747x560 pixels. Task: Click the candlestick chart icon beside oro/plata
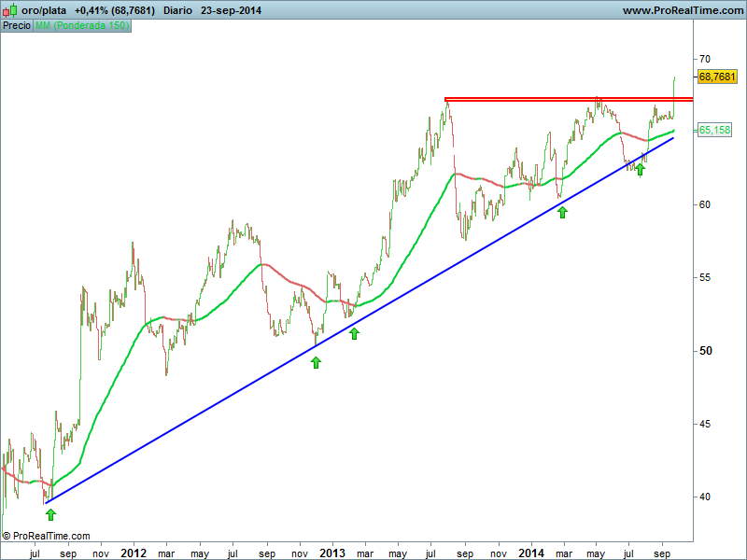click(9, 10)
